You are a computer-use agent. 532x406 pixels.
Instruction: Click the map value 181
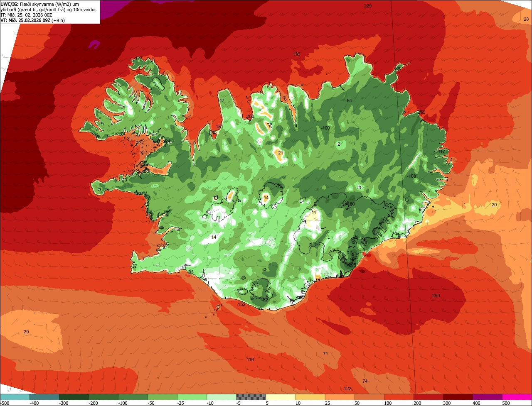[219, 127]
